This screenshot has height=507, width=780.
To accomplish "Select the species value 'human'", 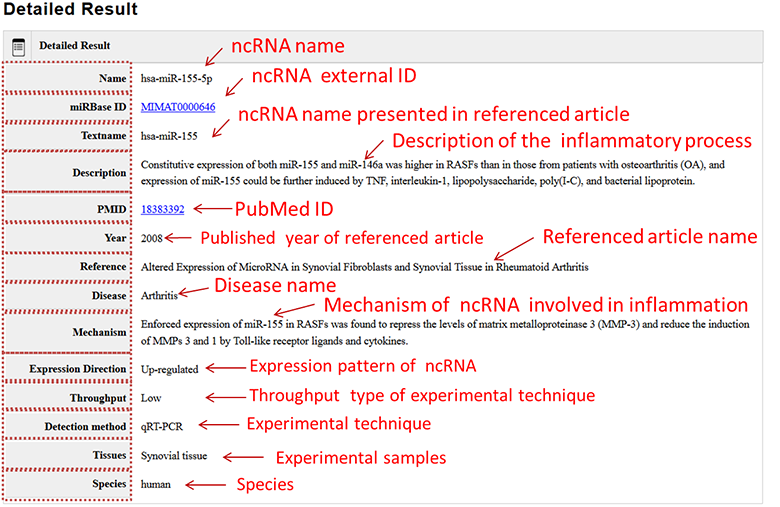I will 156,485.
